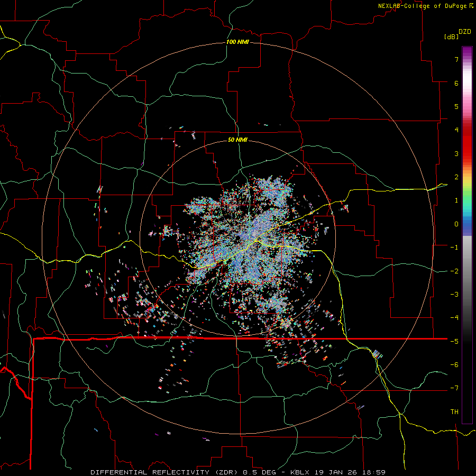Click the 3 dB value on legend
476x476 pixels.
pyautogui.click(x=456, y=153)
